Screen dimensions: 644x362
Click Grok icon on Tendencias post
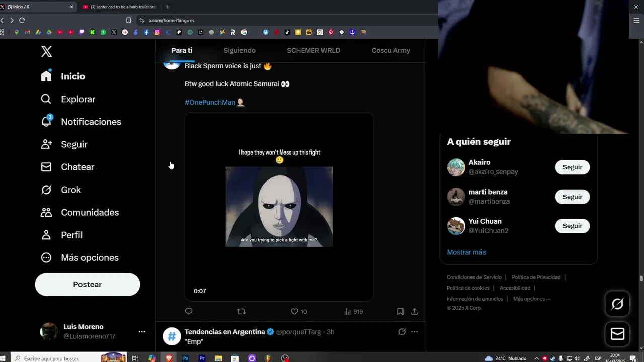click(x=402, y=332)
